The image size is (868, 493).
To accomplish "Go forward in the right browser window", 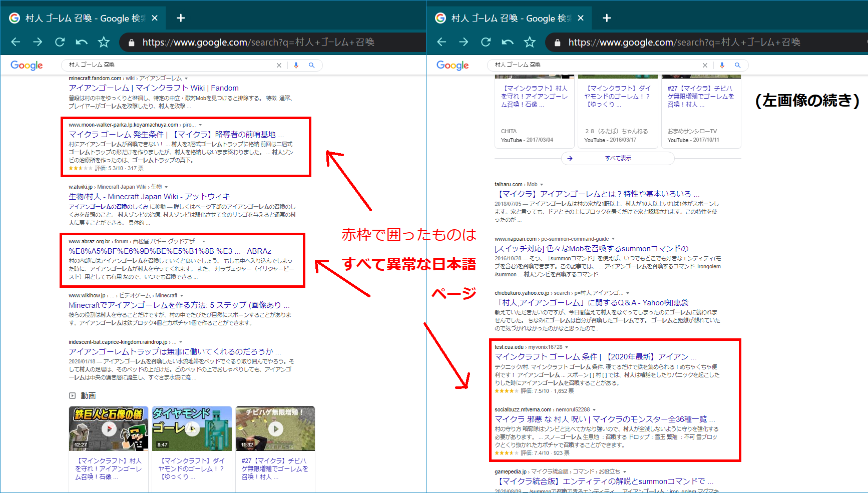I will (464, 42).
